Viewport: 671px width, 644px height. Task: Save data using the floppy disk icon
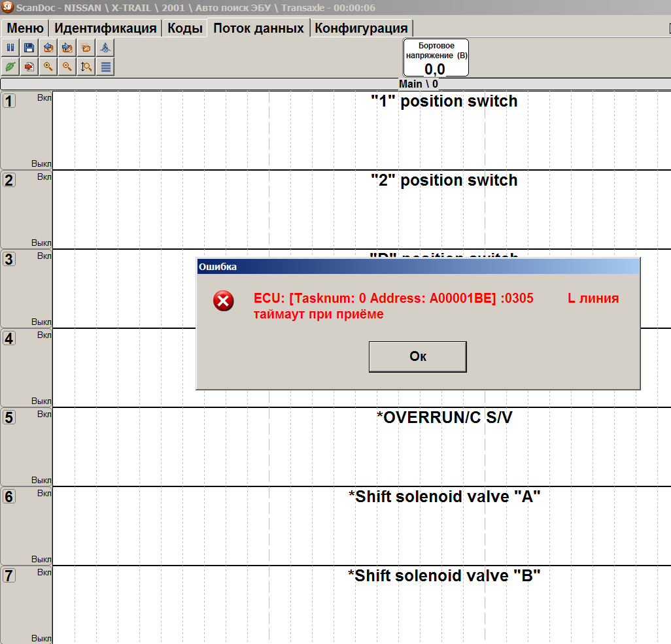point(29,48)
